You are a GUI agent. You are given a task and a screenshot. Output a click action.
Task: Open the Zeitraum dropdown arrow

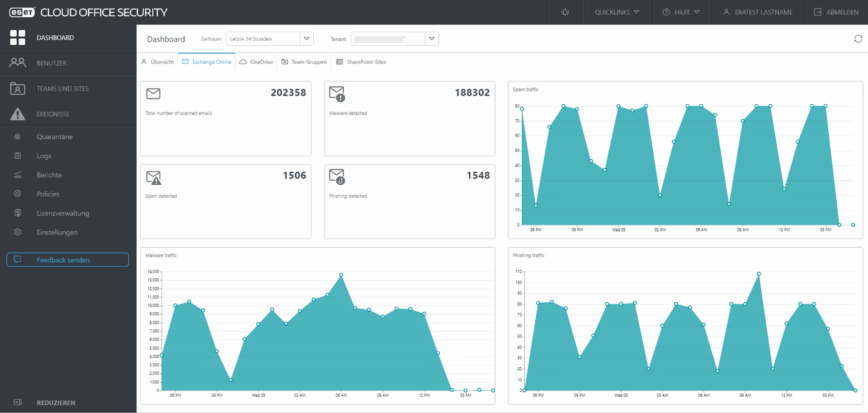(307, 39)
